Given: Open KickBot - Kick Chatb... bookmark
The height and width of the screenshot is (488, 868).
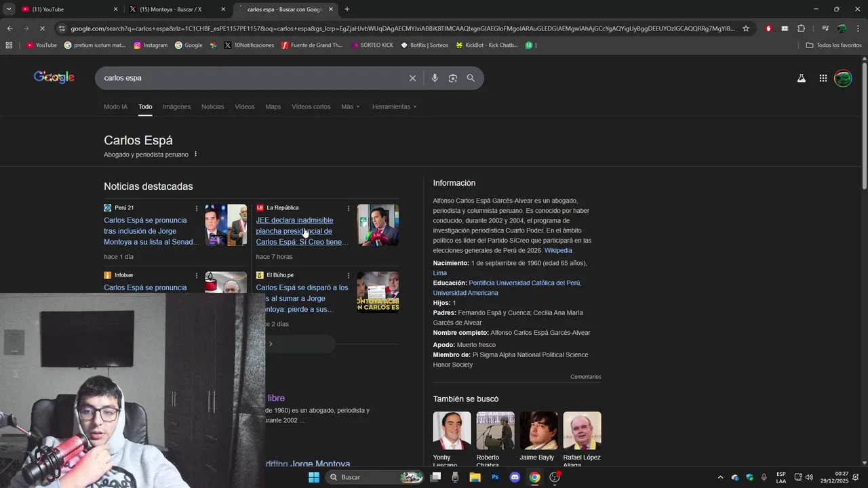Looking at the screenshot, I should pos(487,45).
